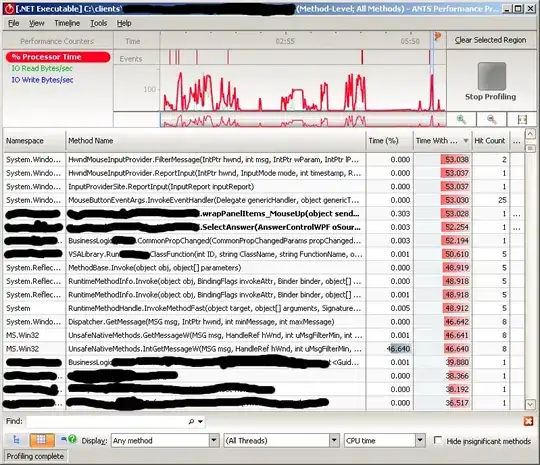Click the zoom in magnifier on timeline
Screen dimensions: 540x465
click(461, 120)
